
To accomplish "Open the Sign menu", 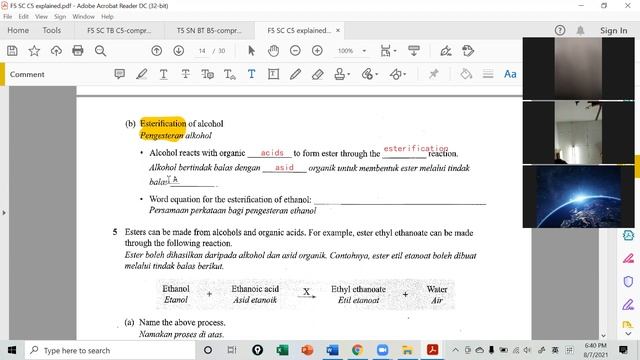I will point(60,17).
